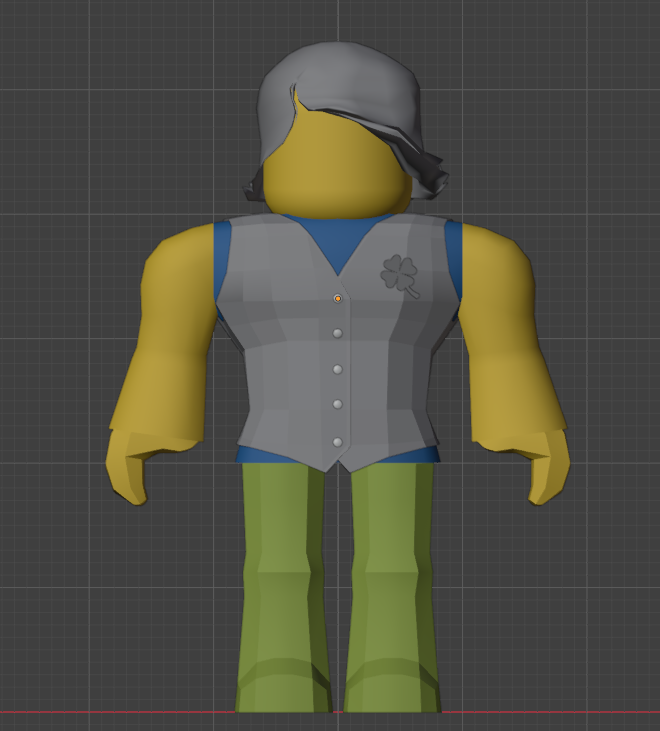Select the middle vest button of the five
The image size is (660, 731).
(337, 370)
